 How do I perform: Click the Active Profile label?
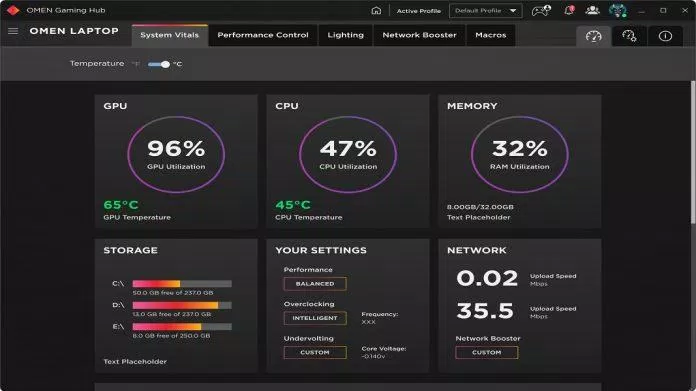click(x=419, y=11)
